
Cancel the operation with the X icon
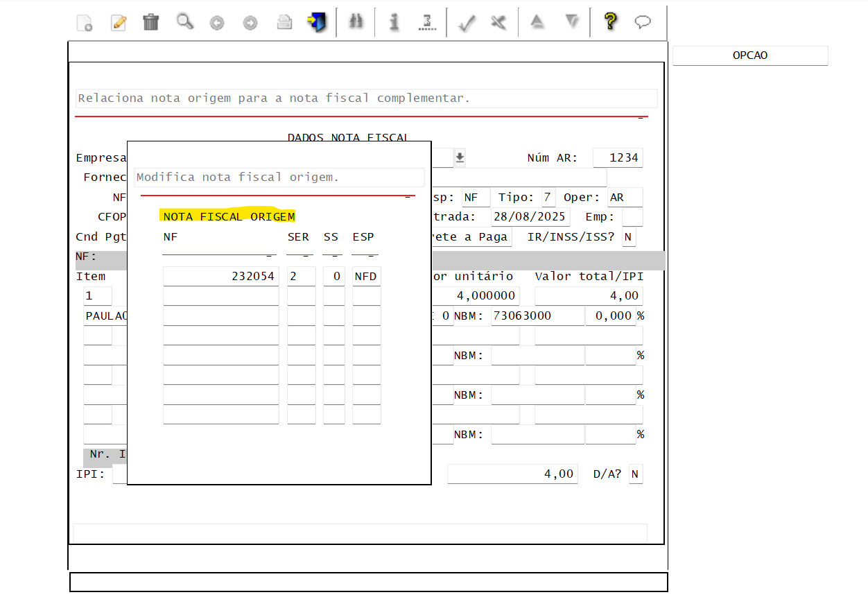(x=497, y=22)
